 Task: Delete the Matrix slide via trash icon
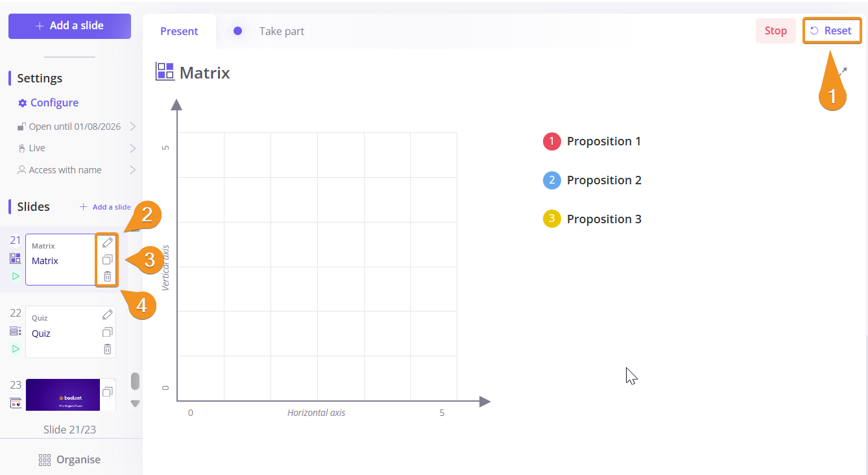(108, 277)
